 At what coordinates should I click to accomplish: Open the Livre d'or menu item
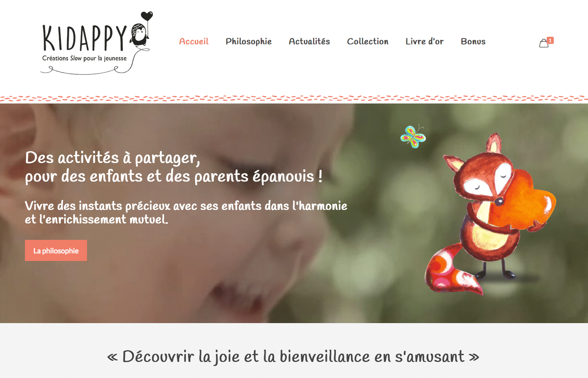425,41
